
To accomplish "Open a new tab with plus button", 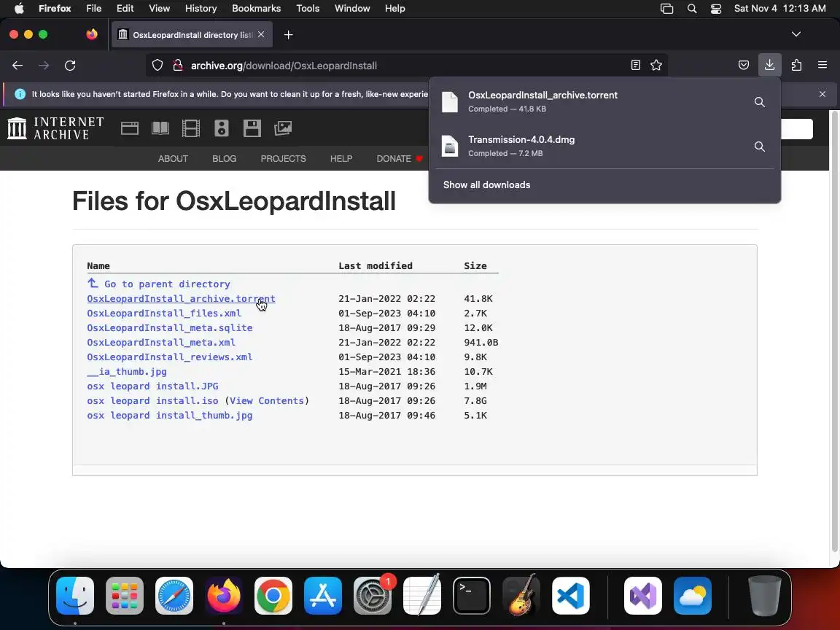I will coord(288,35).
